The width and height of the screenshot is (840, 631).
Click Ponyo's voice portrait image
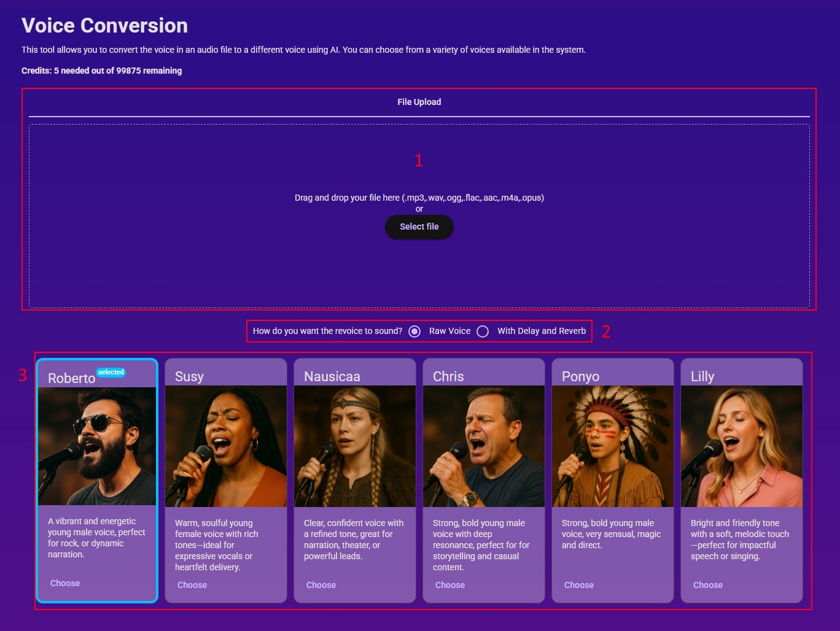tap(613, 446)
